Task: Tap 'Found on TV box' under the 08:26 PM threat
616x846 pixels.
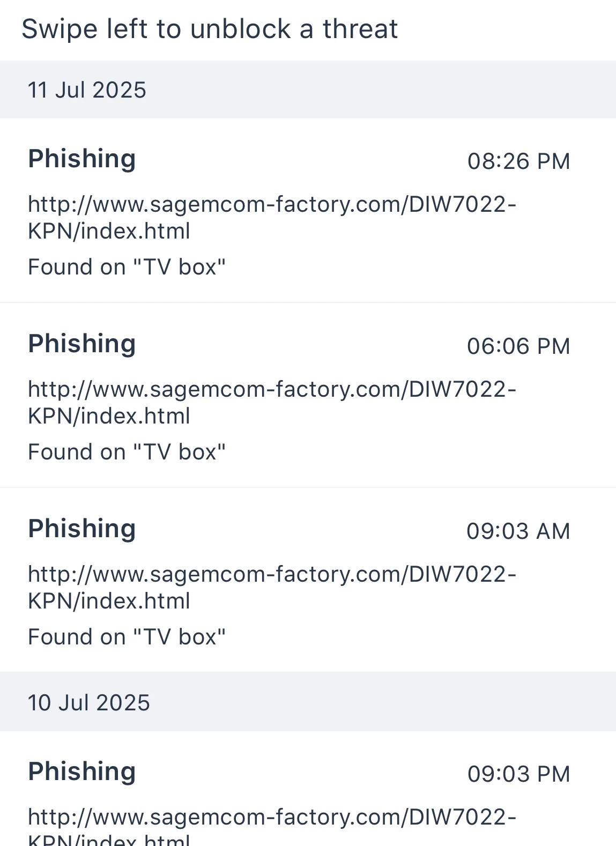Action: click(x=127, y=267)
